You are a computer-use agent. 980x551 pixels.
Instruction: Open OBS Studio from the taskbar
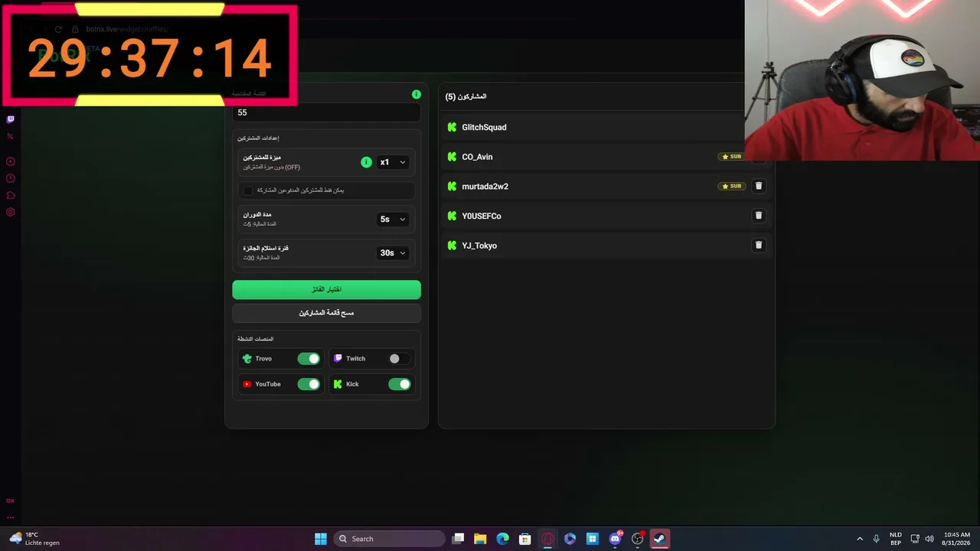(637, 539)
